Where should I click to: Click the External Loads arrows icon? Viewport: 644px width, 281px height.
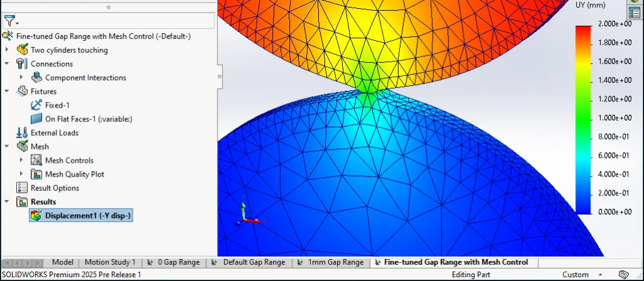[22, 133]
